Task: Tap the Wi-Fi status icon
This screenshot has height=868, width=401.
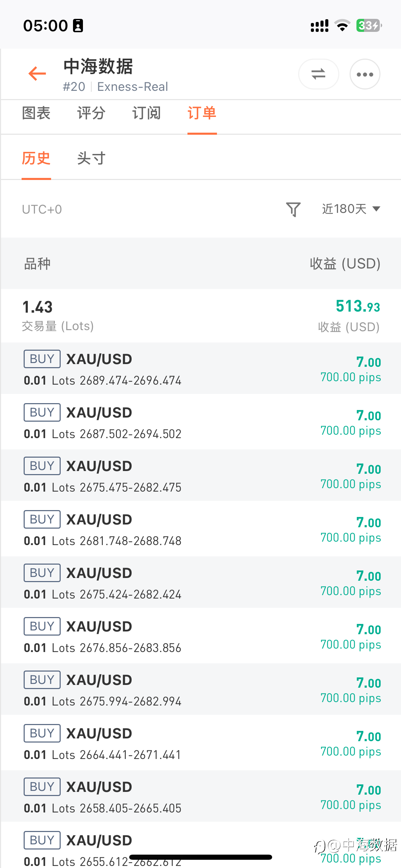Action: pyautogui.click(x=342, y=26)
